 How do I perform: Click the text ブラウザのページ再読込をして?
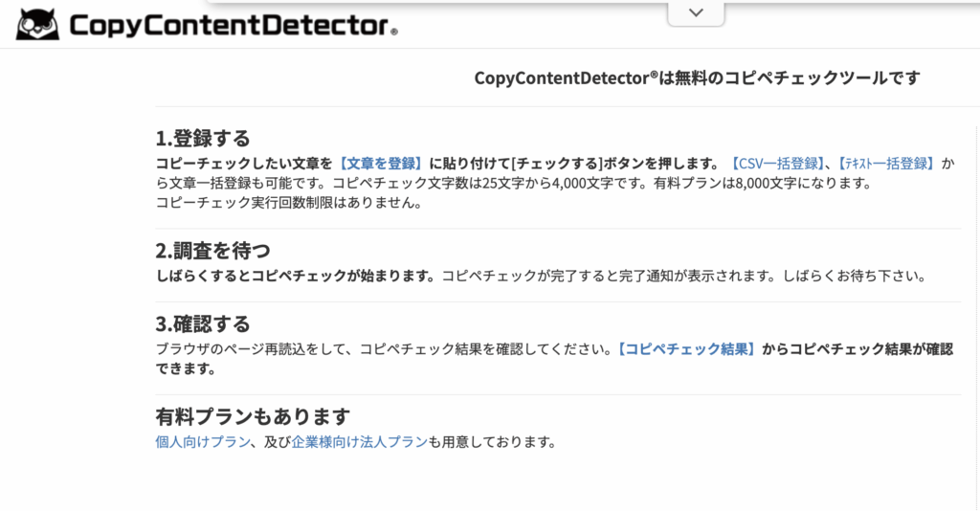pyautogui.click(x=254, y=349)
